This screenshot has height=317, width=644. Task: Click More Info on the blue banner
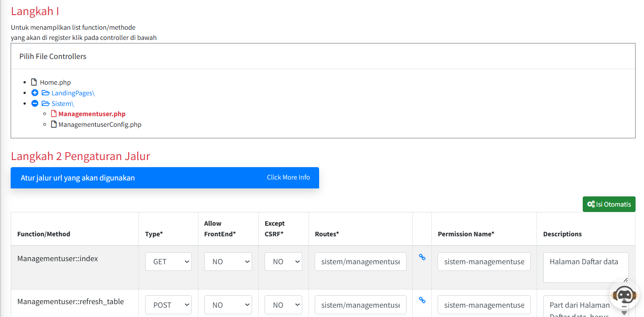[288, 177]
